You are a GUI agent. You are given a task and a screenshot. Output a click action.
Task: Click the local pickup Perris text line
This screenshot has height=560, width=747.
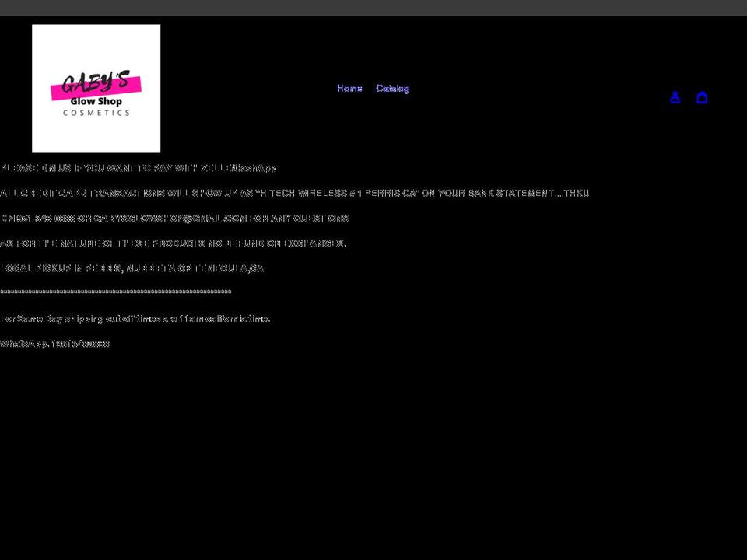tap(132, 268)
